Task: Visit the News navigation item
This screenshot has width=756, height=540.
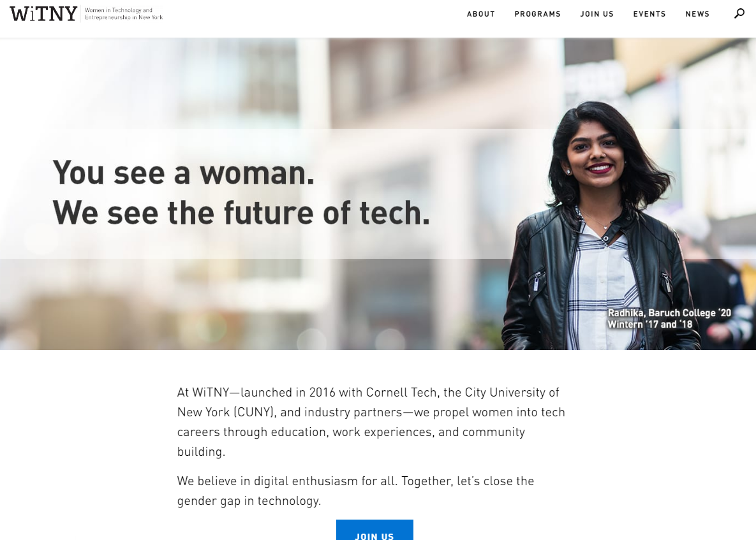Action: click(x=697, y=14)
